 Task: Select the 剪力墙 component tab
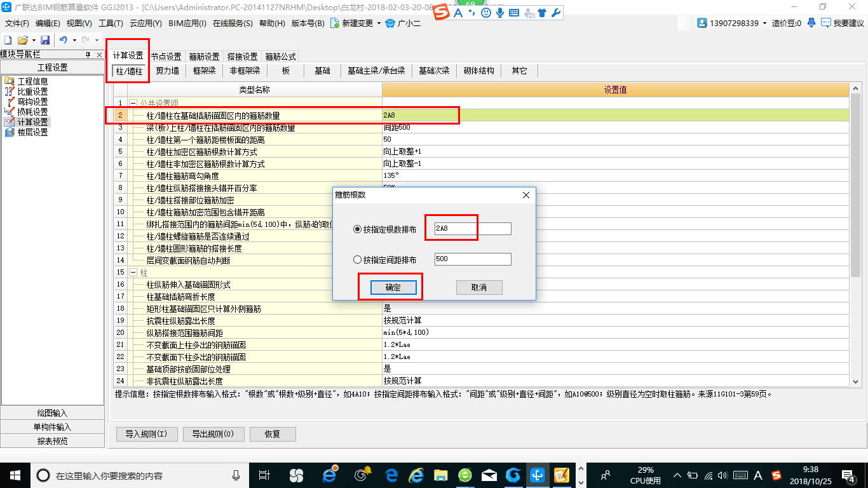[167, 71]
